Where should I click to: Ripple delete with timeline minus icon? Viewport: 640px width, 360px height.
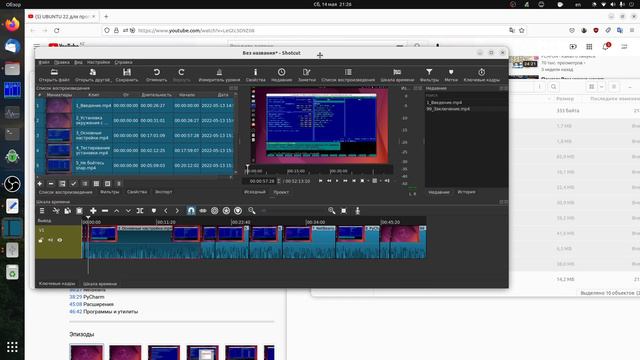[105, 211]
